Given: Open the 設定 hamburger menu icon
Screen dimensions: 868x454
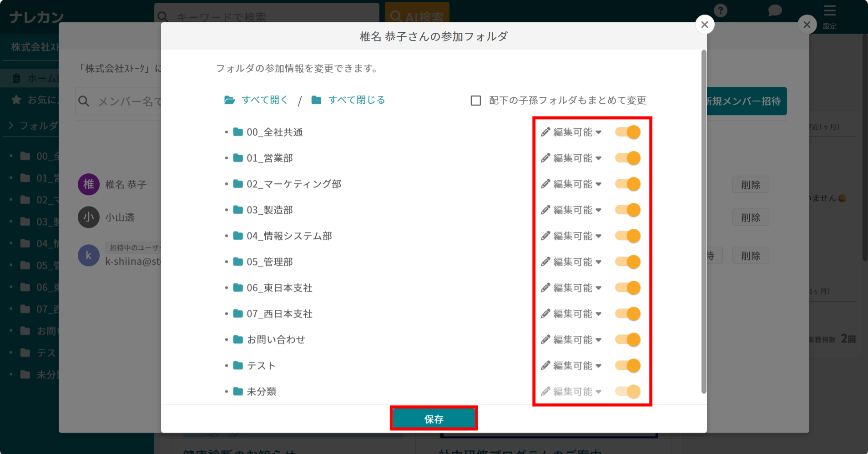Looking at the screenshot, I should pos(830,11).
